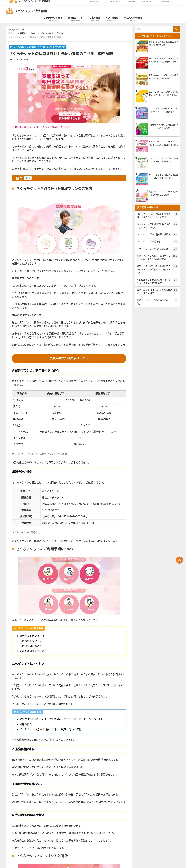
Task: Open category 後払いアプリ現金化を即日利用 (45)
Action: (x=157, y=269)
